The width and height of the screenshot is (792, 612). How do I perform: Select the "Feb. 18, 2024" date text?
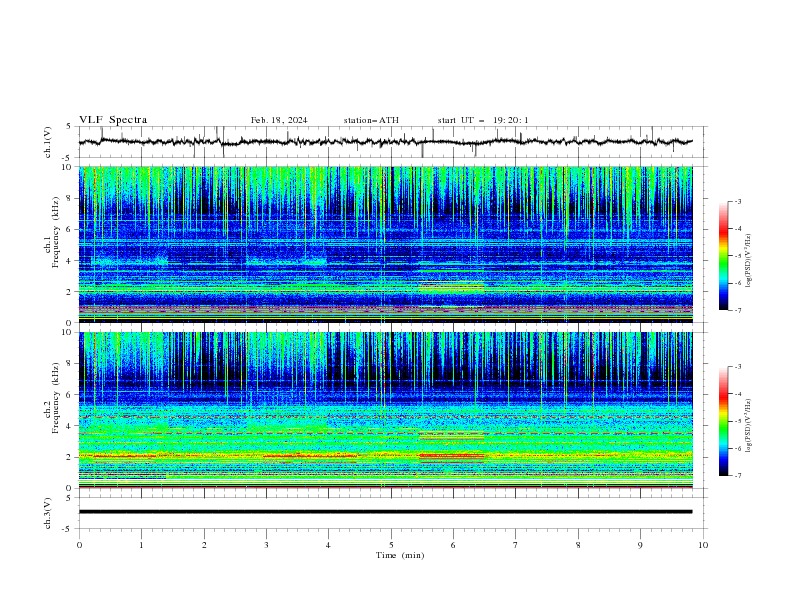(x=279, y=120)
